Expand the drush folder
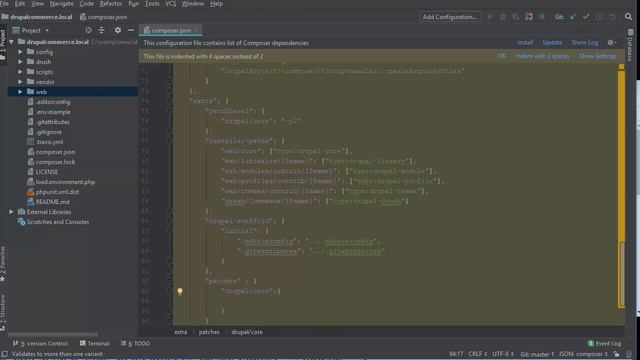The height and width of the screenshot is (360, 640). 20,62
